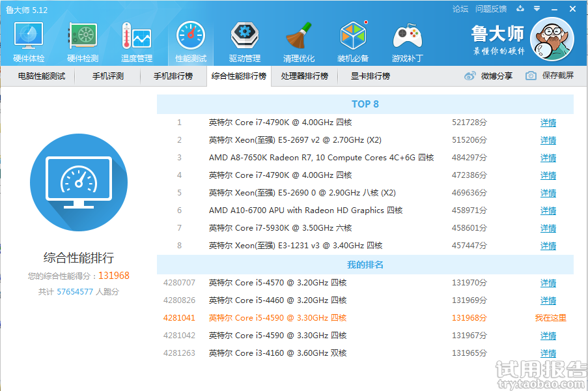Image resolution: width=588 pixels, height=391 pixels.
Task: Open 详情 for Xeon E5-2690 row
Action: pos(548,194)
